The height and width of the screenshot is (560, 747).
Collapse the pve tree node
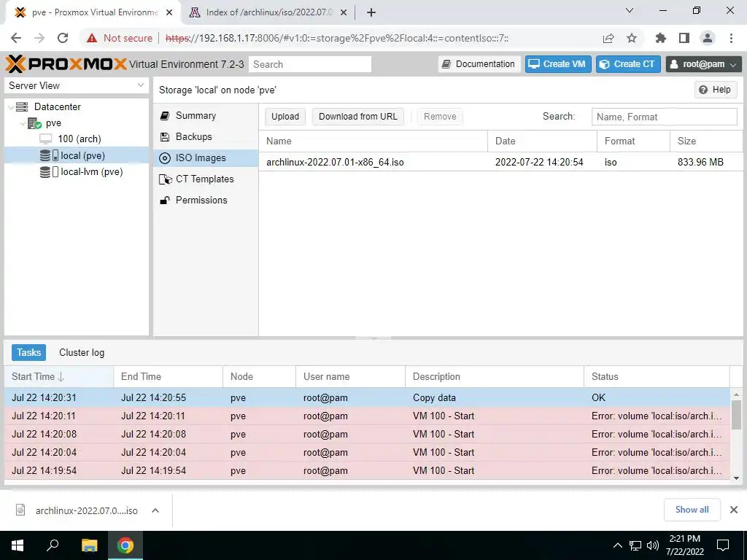tap(23, 123)
